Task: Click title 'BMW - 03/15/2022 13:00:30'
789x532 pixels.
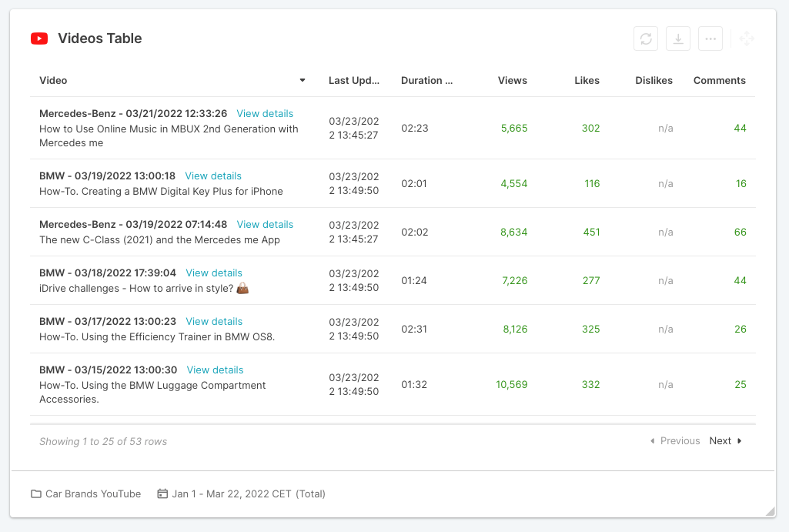Action: coord(109,370)
